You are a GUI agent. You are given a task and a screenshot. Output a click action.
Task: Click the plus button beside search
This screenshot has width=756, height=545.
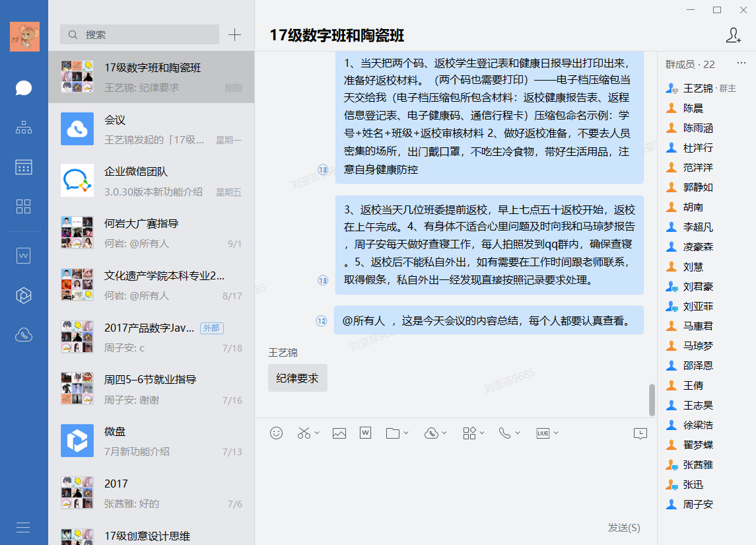tap(235, 35)
